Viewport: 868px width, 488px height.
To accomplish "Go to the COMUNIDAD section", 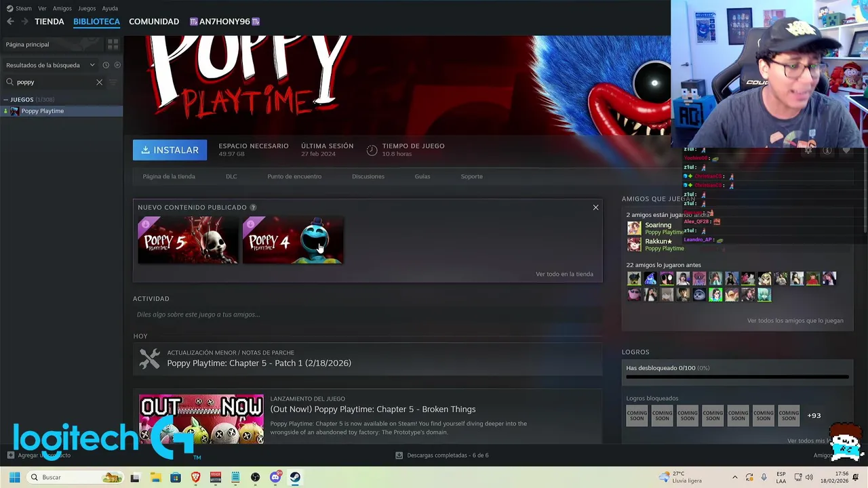I will pyautogui.click(x=154, y=22).
